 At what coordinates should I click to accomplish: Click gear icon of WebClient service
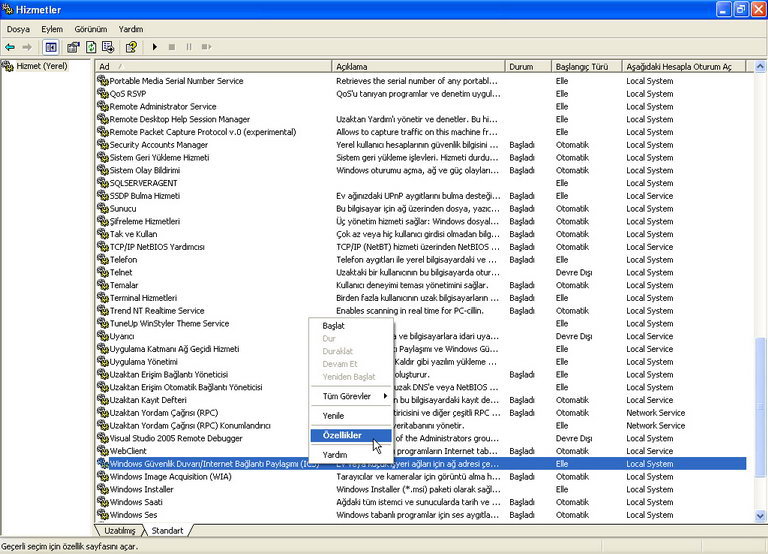(103, 451)
